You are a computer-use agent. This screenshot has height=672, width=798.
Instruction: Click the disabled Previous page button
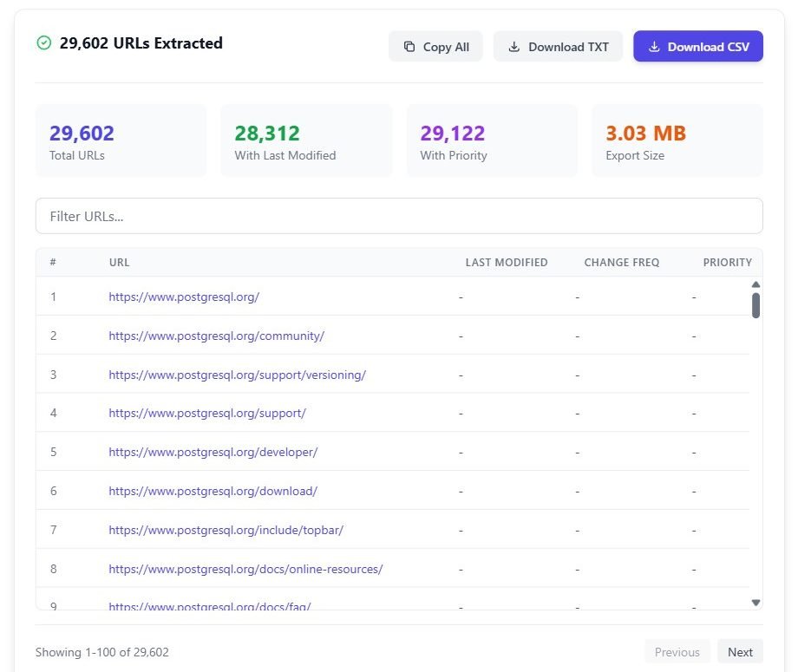pos(677,652)
